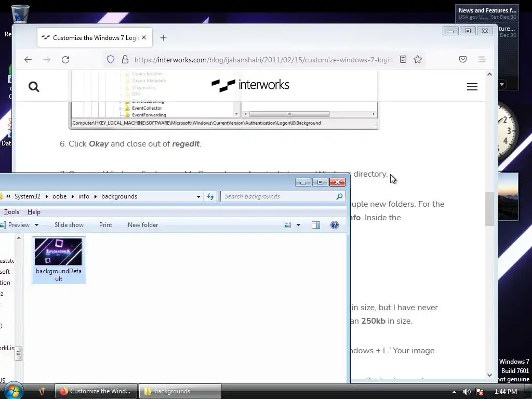
Task: Click the volume speaker tray icon
Action: click(x=467, y=392)
